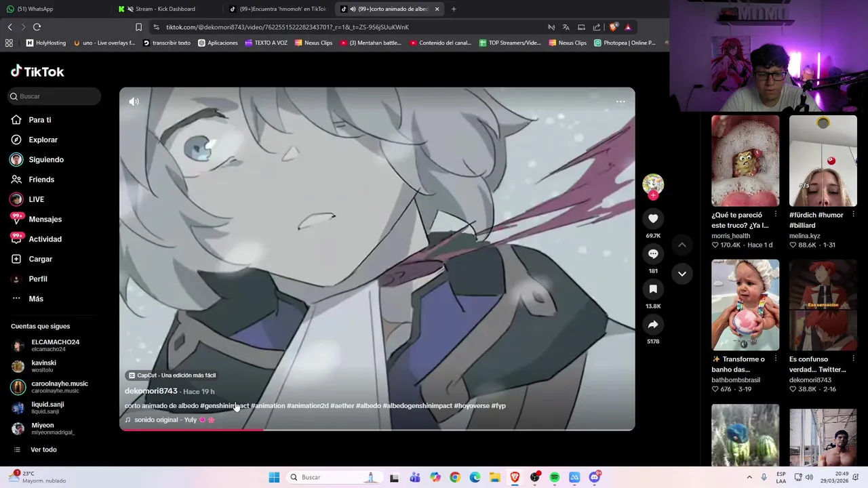
Task: Save the video with the bookmark icon
Action: click(653, 289)
